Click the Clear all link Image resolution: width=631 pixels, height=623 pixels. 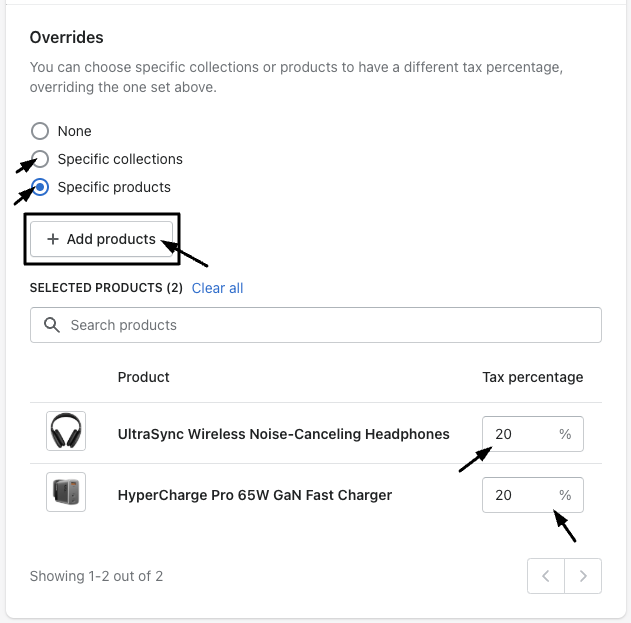(x=217, y=288)
